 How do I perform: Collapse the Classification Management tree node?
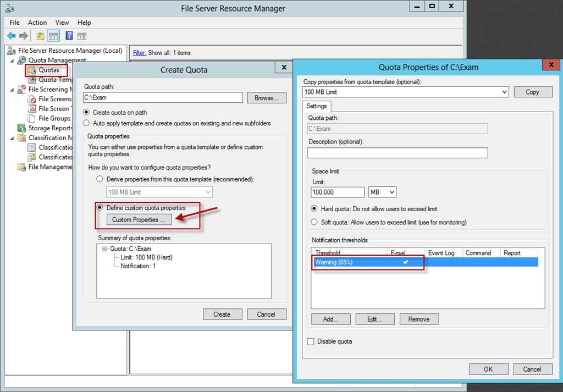[x=12, y=138]
